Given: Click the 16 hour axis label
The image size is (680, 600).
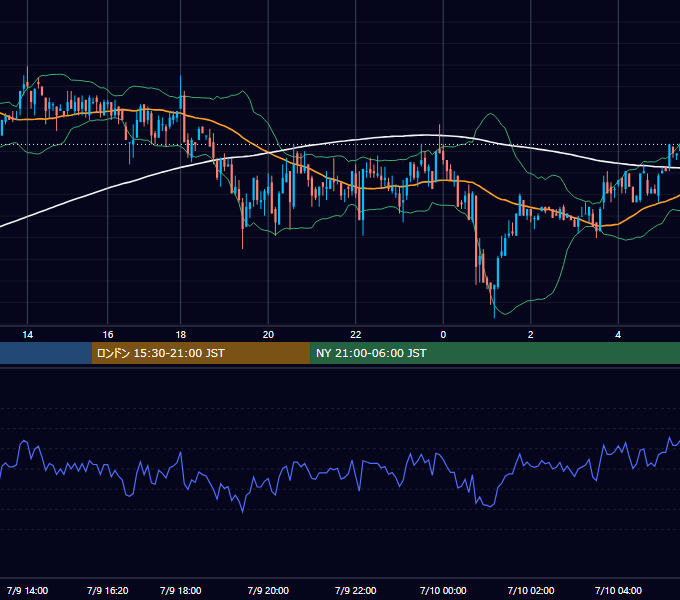Looking at the screenshot, I should [108, 335].
